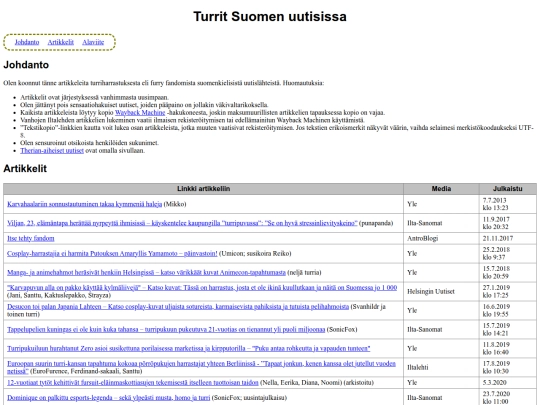Click the Olen sensuroinut otsikoista bullet text
Screen dimensions: 540x405
tap(89, 143)
